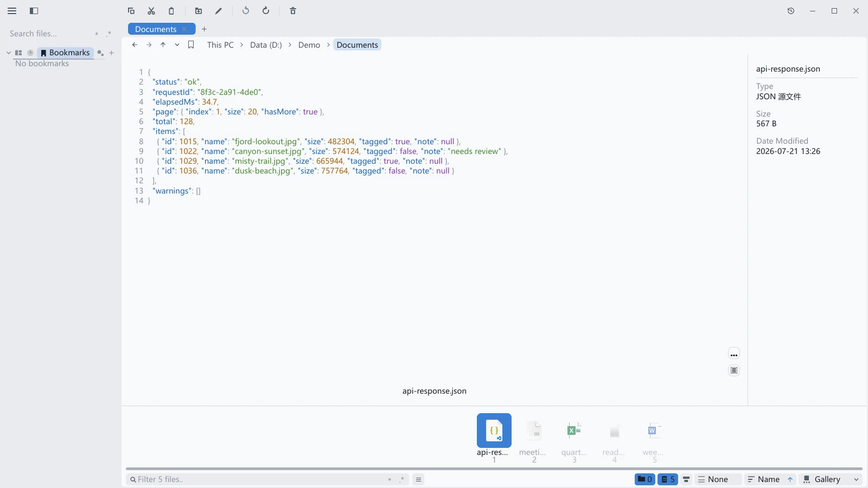The height and width of the screenshot is (488, 868).
Task: Toggle wildcard search asterisk option
Action: click(97, 34)
